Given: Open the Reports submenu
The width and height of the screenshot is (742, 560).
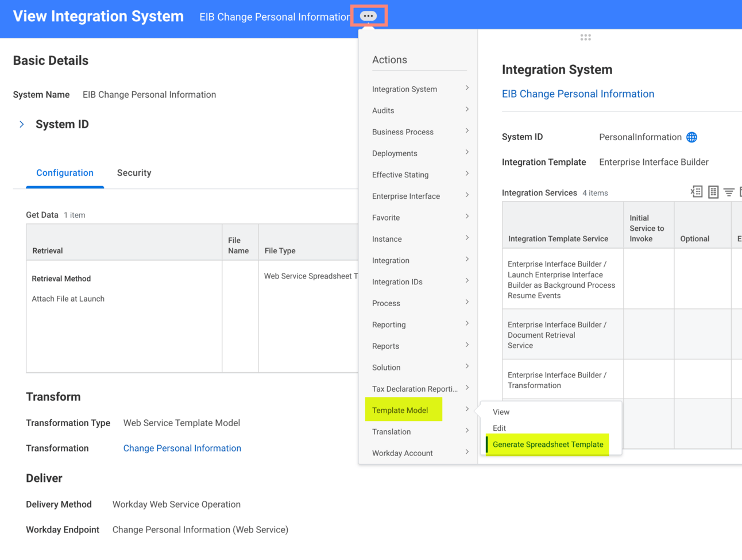Looking at the screenshot, I should tap(420, 346).
